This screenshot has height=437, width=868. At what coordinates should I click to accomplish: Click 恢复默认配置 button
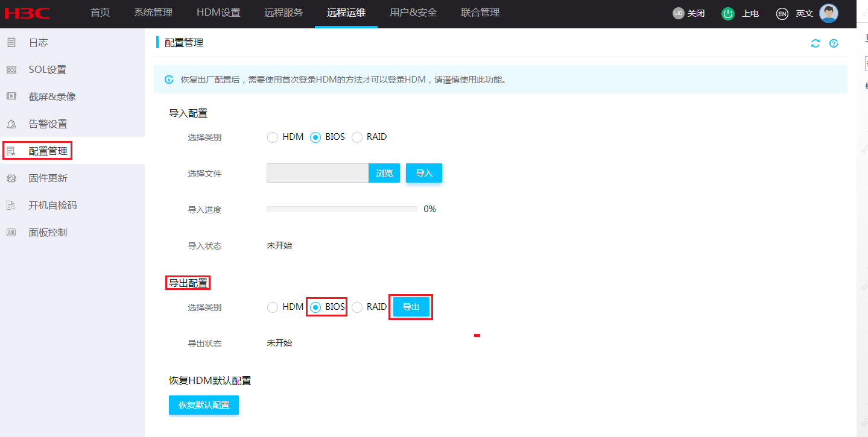[x=204, y=405]
